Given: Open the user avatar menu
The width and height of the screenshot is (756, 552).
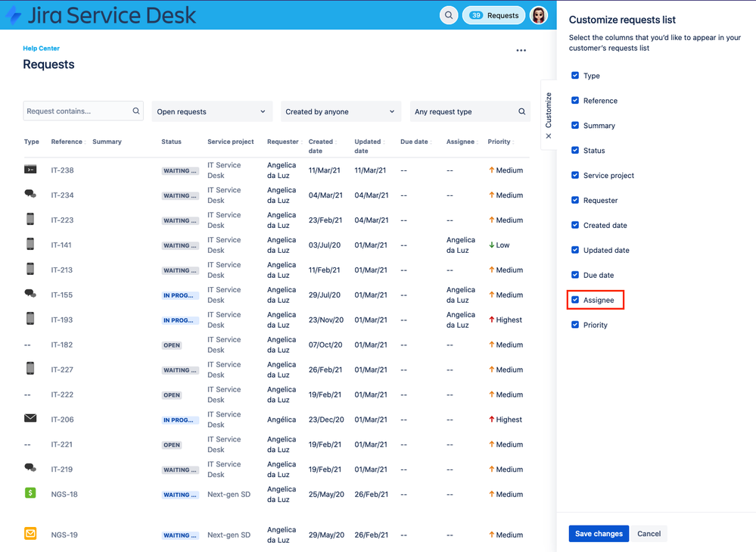Looking at the screenshot, I should click(x=539, y=15).
